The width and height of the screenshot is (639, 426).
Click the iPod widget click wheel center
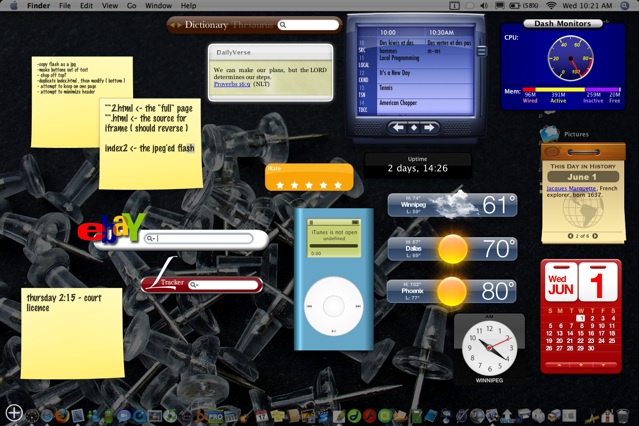(334, 306)
